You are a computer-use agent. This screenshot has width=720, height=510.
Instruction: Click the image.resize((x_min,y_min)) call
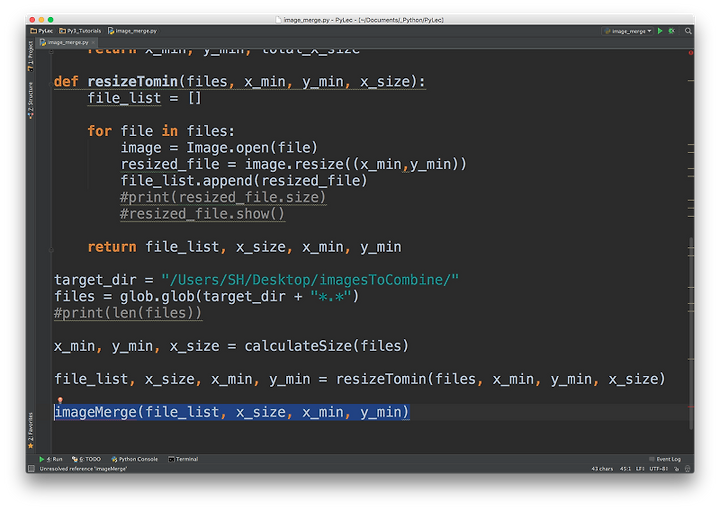click(x=355, y=164)
